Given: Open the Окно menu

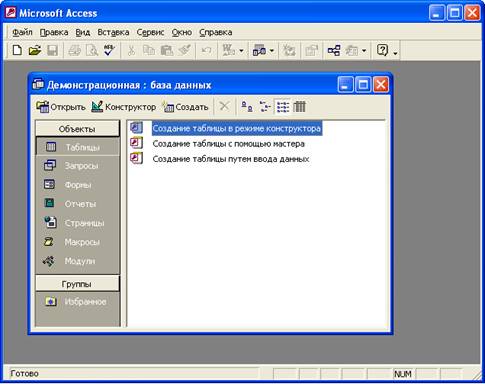Looking at the screenshot, I should pos(182,32).
